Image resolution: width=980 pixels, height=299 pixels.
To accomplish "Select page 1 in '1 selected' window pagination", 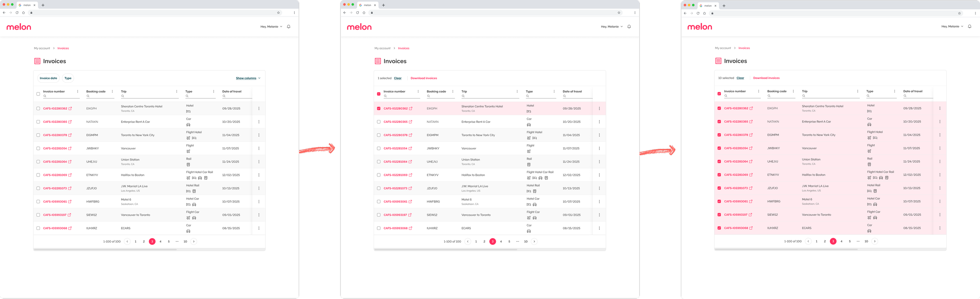I will (476, 241).
